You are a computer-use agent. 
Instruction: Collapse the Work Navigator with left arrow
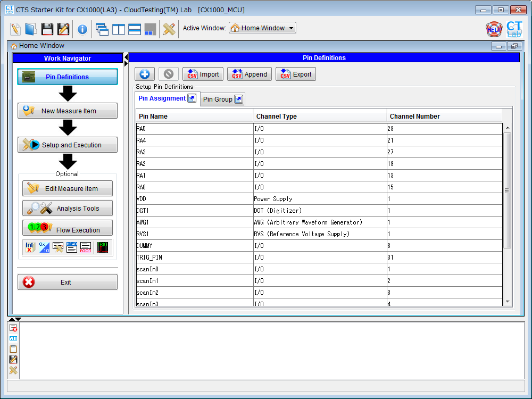point(126,56)
